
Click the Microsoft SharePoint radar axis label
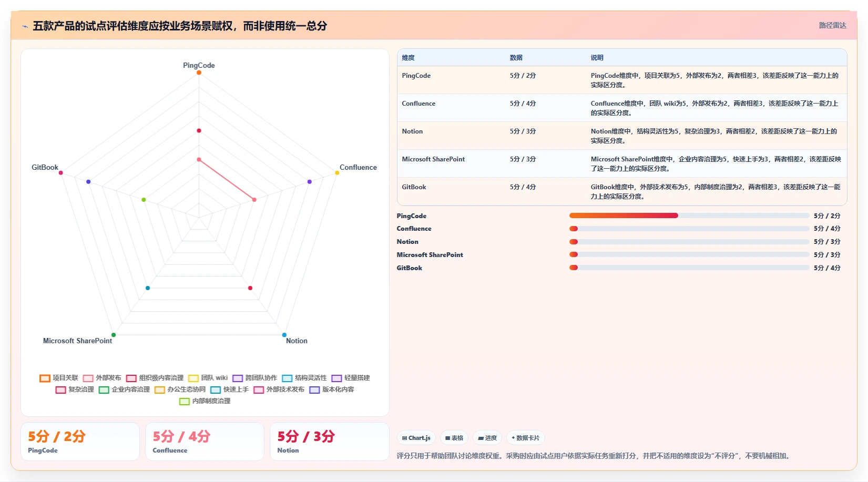pos(77,341)
